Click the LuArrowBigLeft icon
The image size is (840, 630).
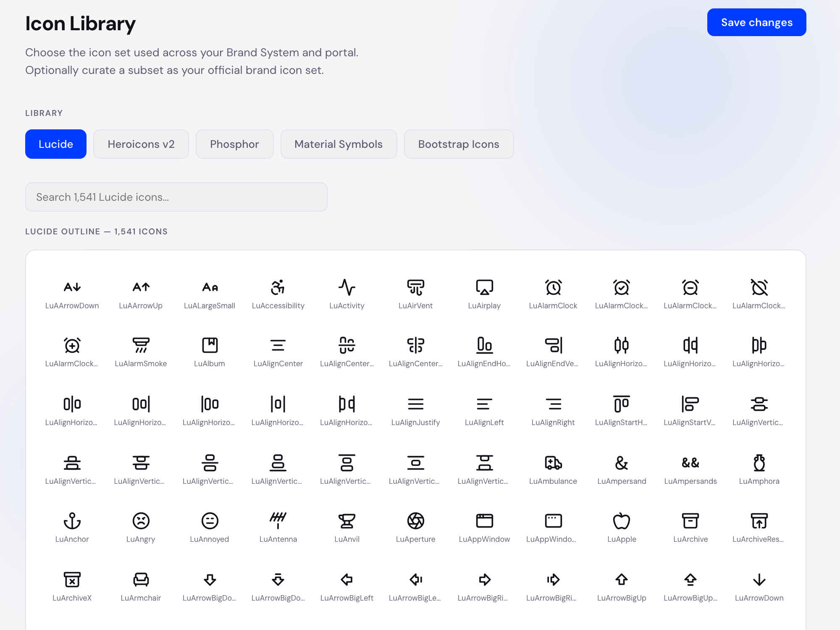pos(347,580)
